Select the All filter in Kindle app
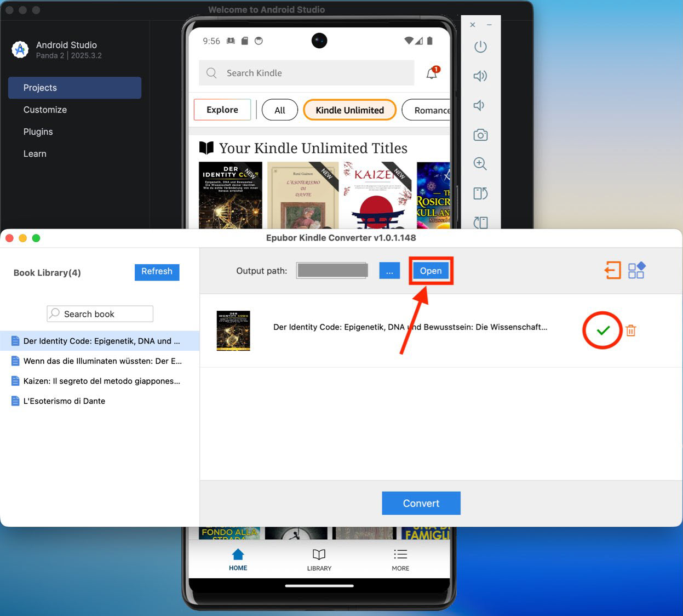 point(279,110)
